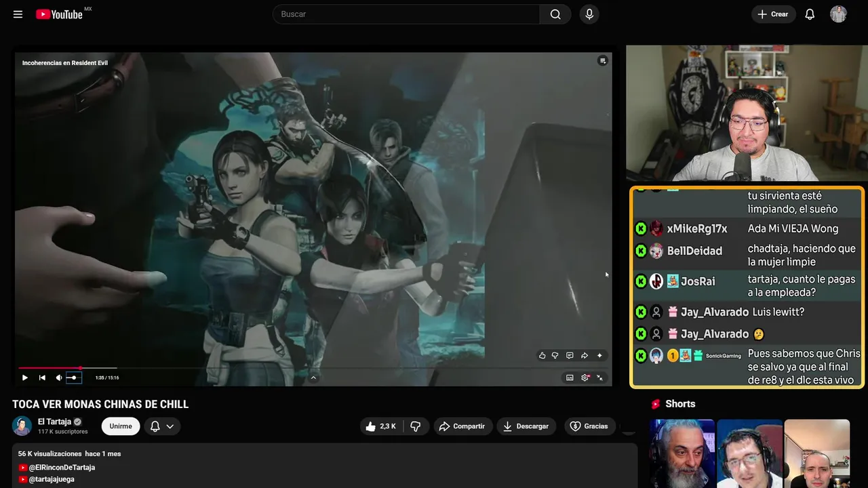Go to the YouTube home logo
The width and height of the screenshot is (868, 488).
tap(59, 14)
